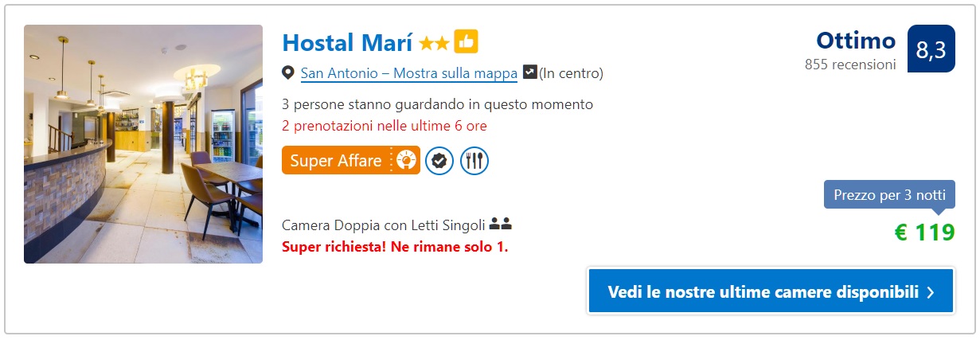Click the chevron arrow on the blue button
This screenshot has width=980, height=340.
(931, 292)
